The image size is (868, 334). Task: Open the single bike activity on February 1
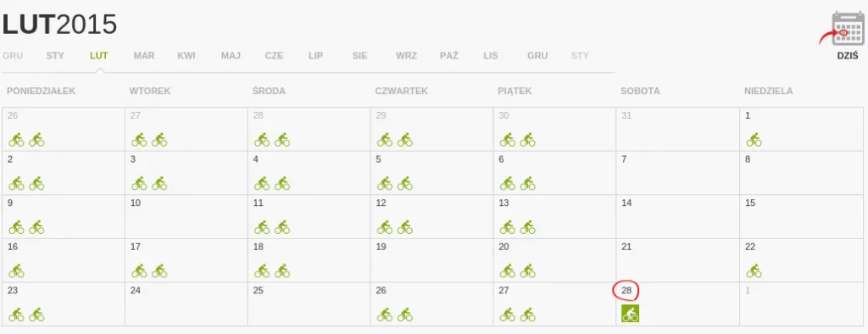coord(754,140)
